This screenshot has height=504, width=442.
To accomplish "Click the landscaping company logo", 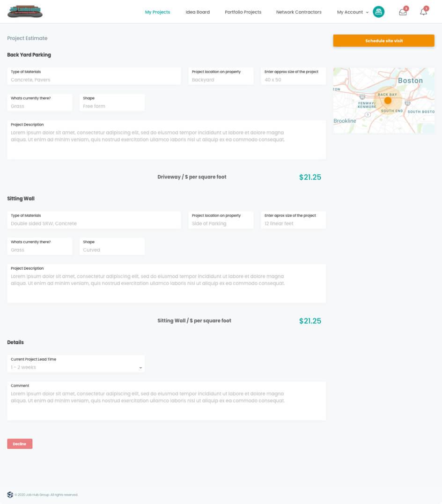I will tap(25, 12).
